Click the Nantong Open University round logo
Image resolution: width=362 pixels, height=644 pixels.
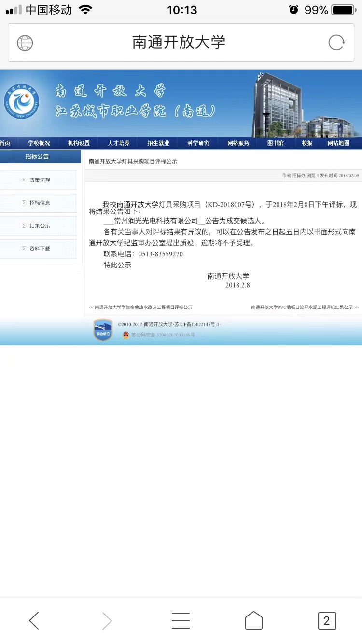[x=21, y=102]
